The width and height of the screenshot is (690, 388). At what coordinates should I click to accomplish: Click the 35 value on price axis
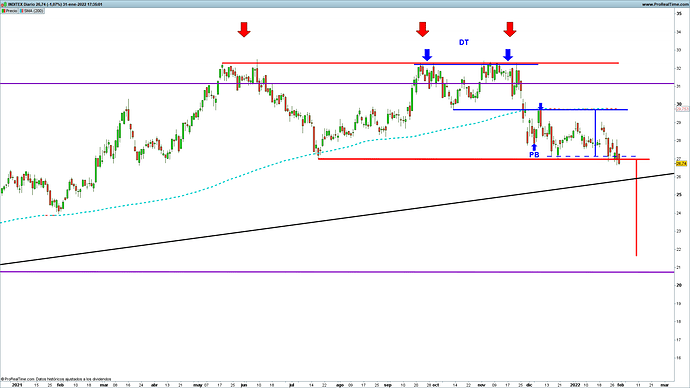(679, 14)
